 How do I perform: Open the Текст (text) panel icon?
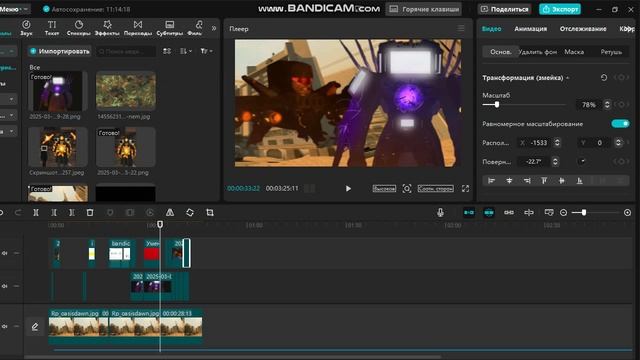tap(52, 28)
